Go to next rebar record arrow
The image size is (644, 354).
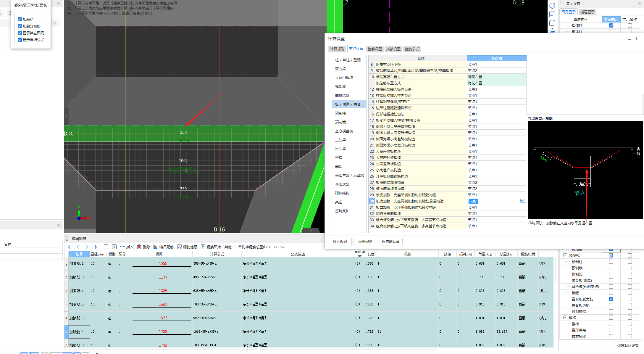[x=87, y=247]
